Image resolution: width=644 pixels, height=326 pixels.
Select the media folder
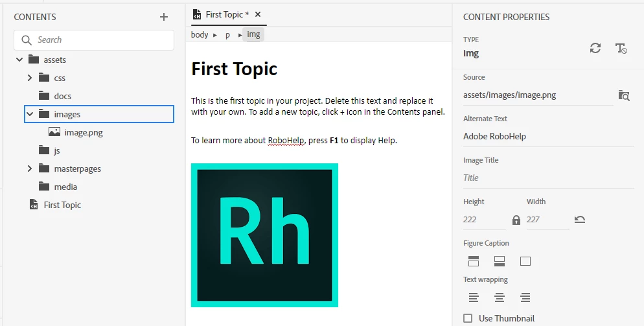click(65, 187)
